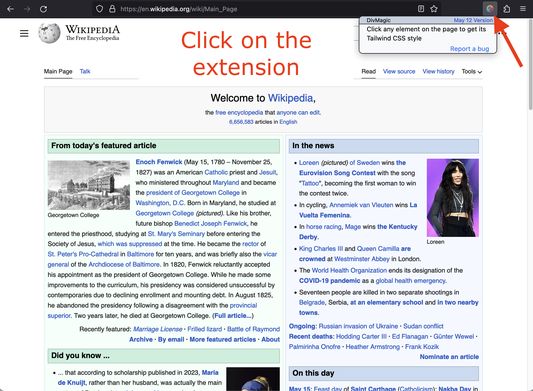Go back to the previous page
This screenshot has height=391, width=533.
pyautogui.click(x=11, y=9)
